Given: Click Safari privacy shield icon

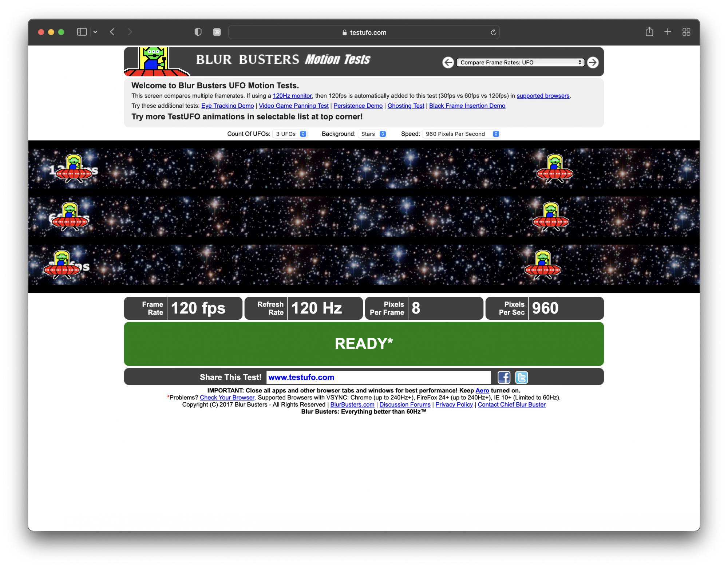Looking at the screenshot, I should tap(198, 32).
